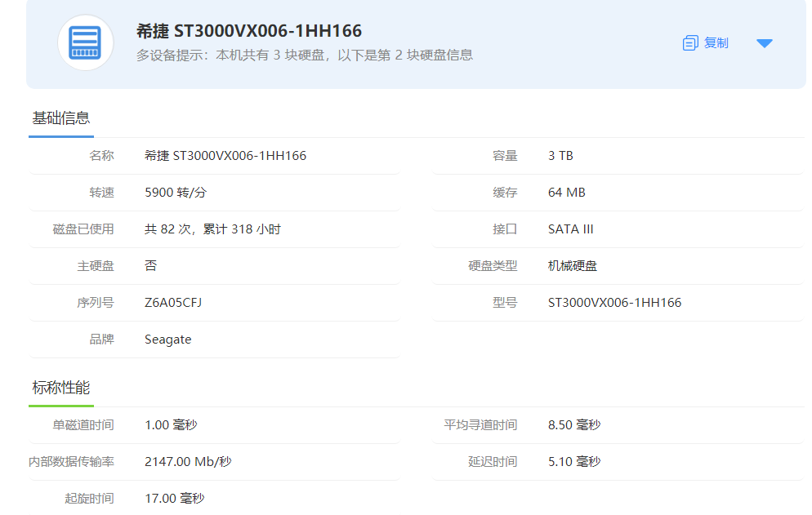Copy disk info with the 复制 button

tap(706, 43)
